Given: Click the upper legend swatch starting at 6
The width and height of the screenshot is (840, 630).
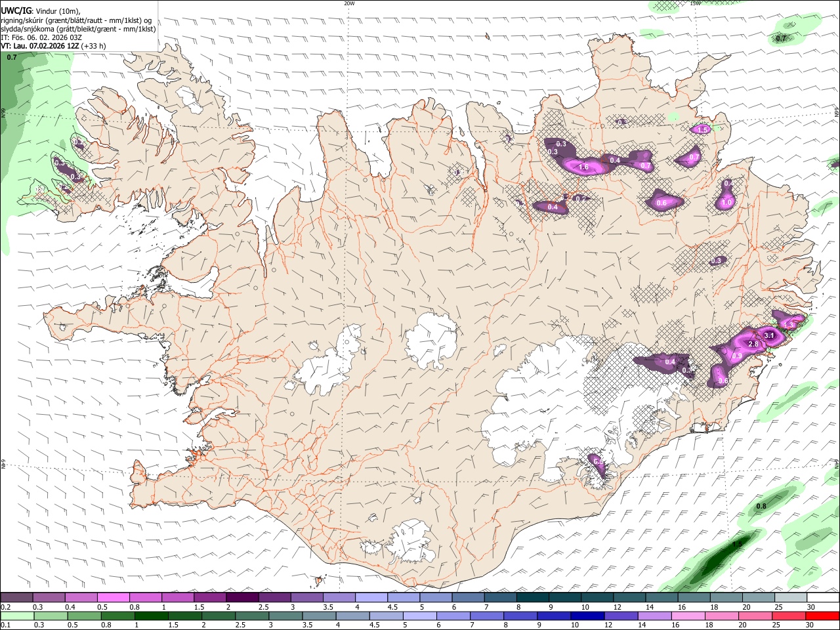Looking at the screenshot, I should (468, 597).
